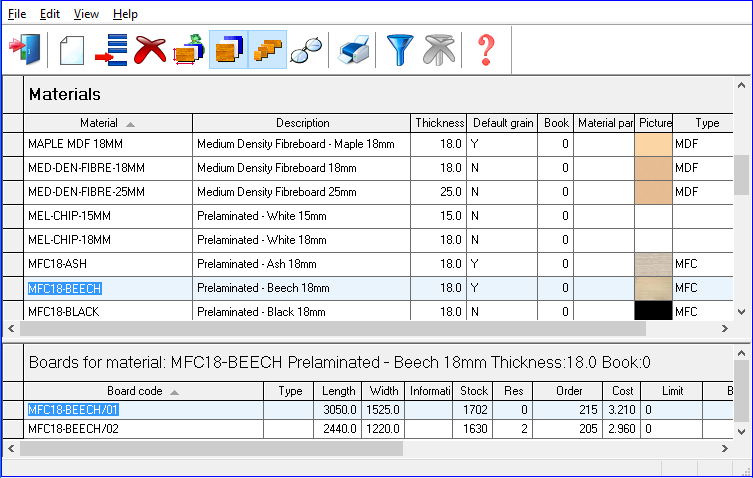
Task: Click the beech picture swatch for MFC18-BEECH
Action: pyautogui.click(x=653, y=288)
